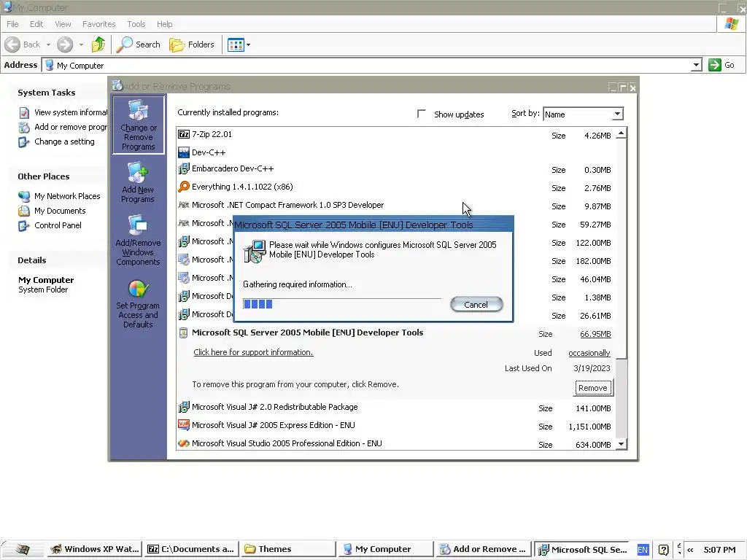Click 'Click here for support information' link

[253, 352]
